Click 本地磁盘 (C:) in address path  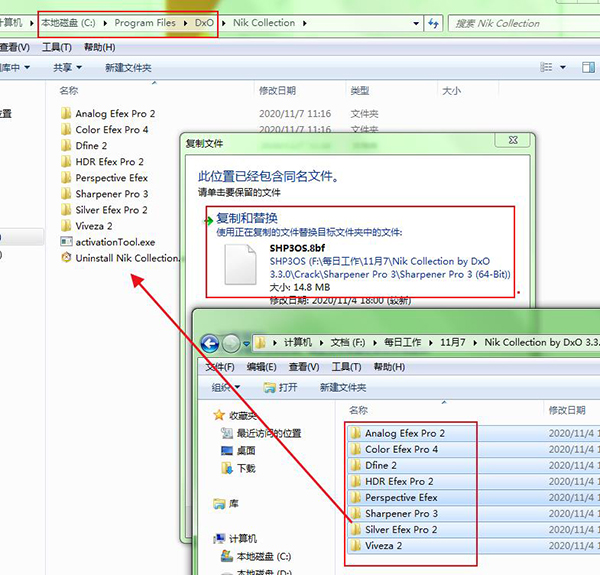(68, 23)
